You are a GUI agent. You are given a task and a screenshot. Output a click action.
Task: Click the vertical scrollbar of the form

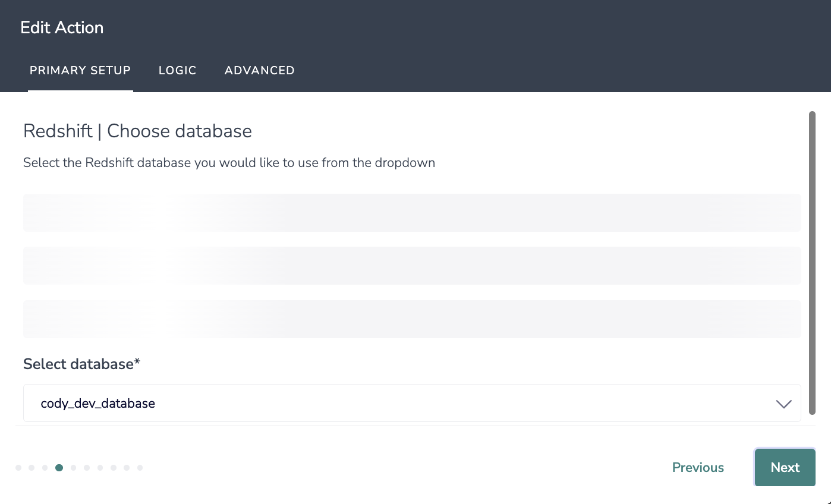[x=812, y=262]
